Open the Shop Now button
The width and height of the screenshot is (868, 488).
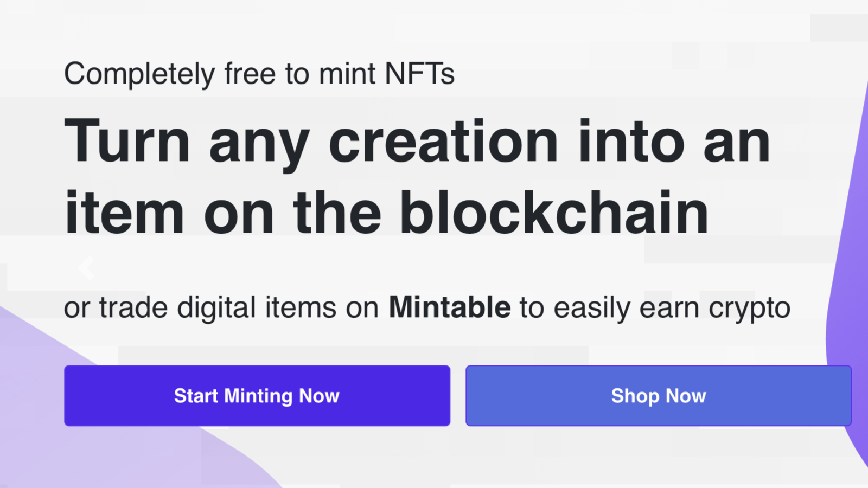pos(659,396)
